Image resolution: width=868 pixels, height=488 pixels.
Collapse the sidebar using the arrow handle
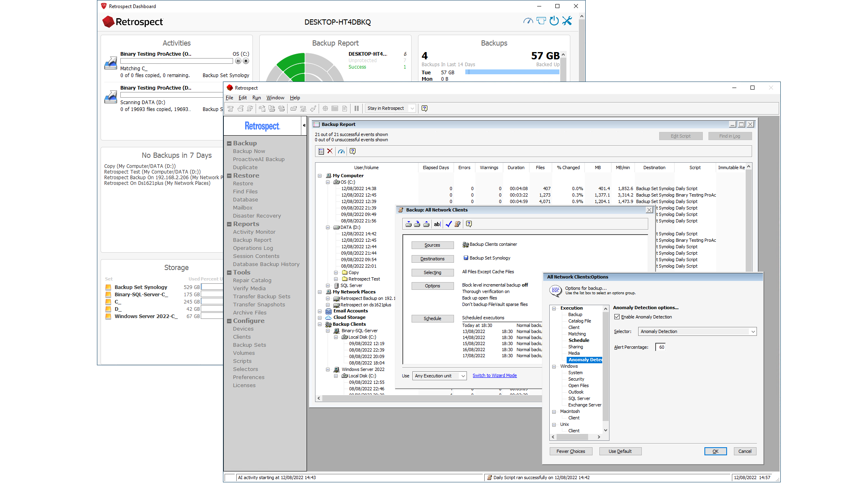click(x=304, y=126)
